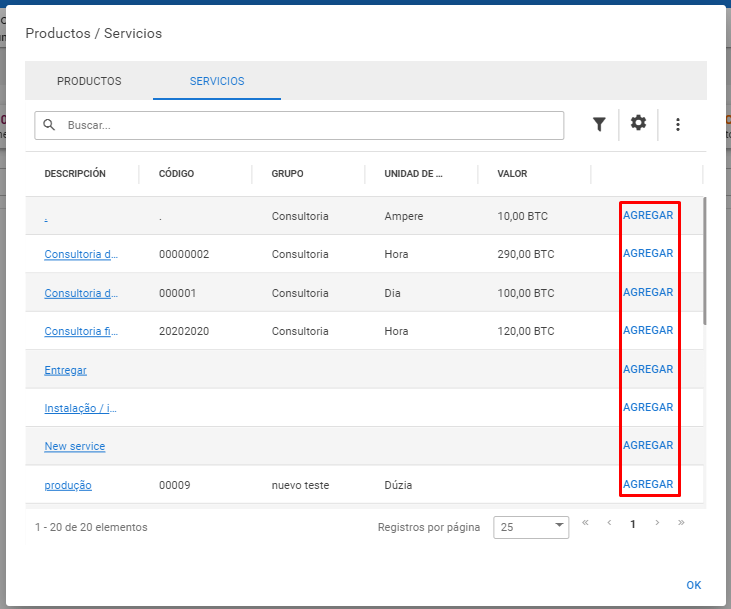Open Consultoria d... link with code 000001
Viewport: 731px width, 609px height.
pyautogui.click(x=81, y=293)
